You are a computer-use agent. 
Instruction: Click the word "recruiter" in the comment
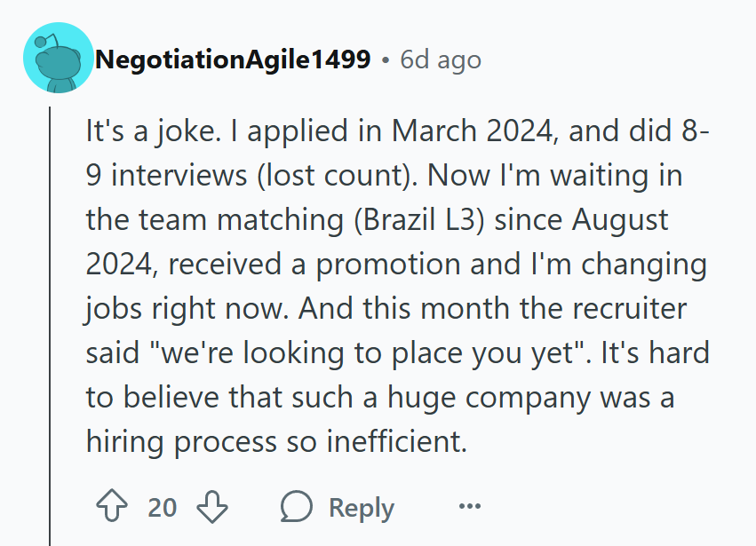(x=630, y=308)
